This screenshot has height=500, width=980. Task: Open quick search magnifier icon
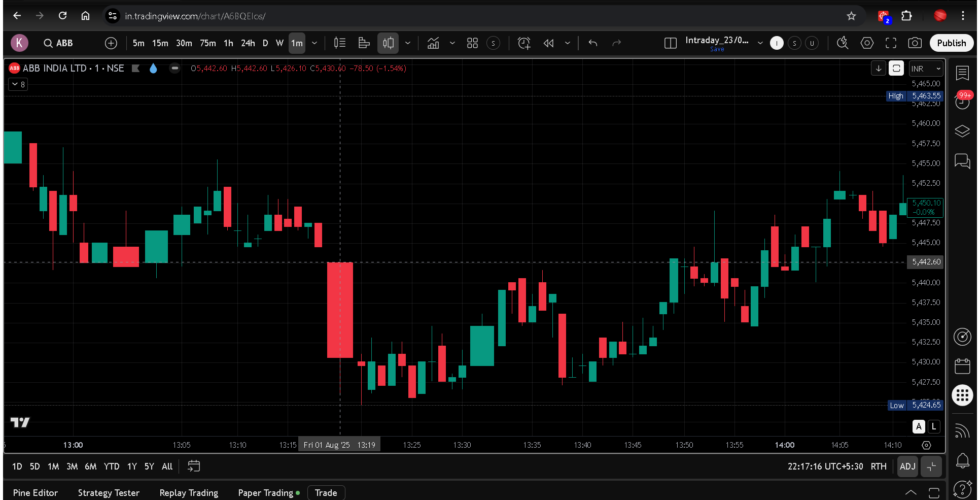[843, 43]
